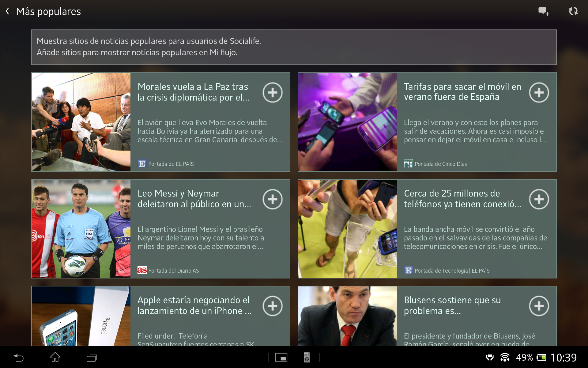Add Blusens sostiene article to flow

539,306
